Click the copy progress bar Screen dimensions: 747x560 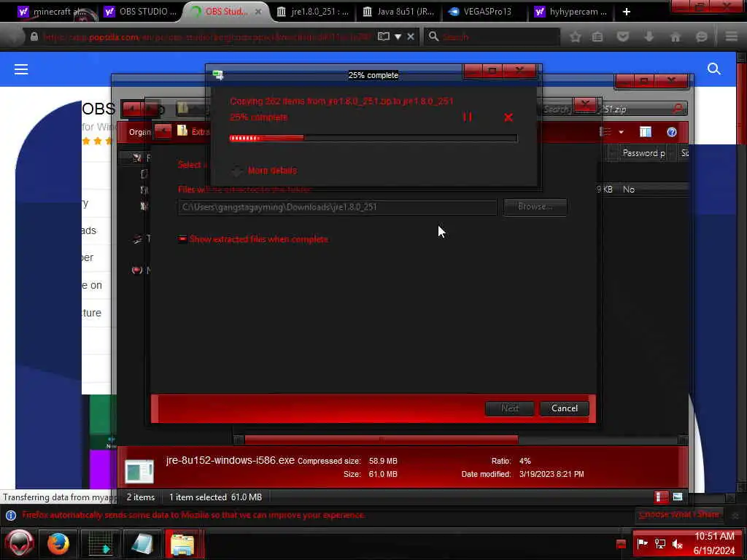373,138
